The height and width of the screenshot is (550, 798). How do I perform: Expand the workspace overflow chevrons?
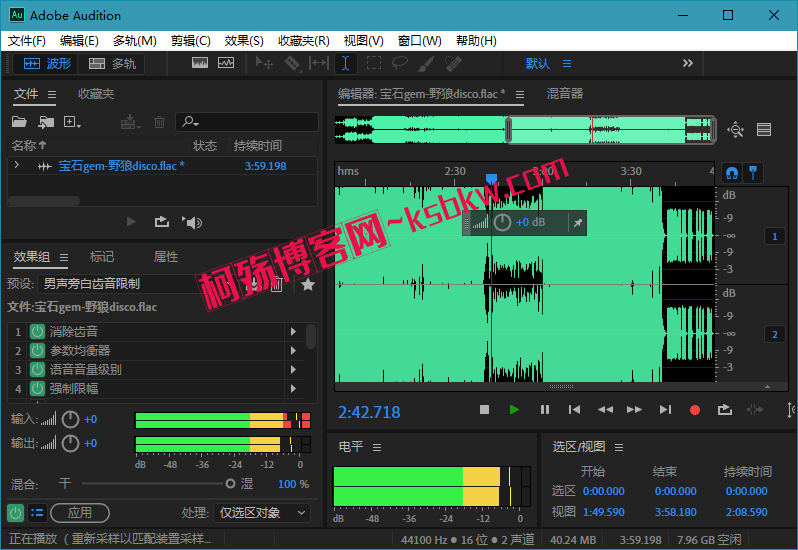point(688,63)
